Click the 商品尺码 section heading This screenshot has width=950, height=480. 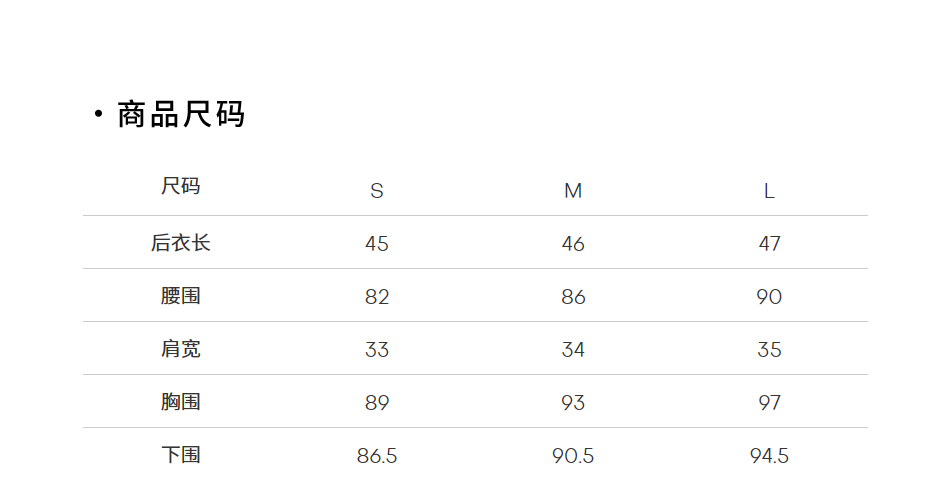(x=180, y=115)
